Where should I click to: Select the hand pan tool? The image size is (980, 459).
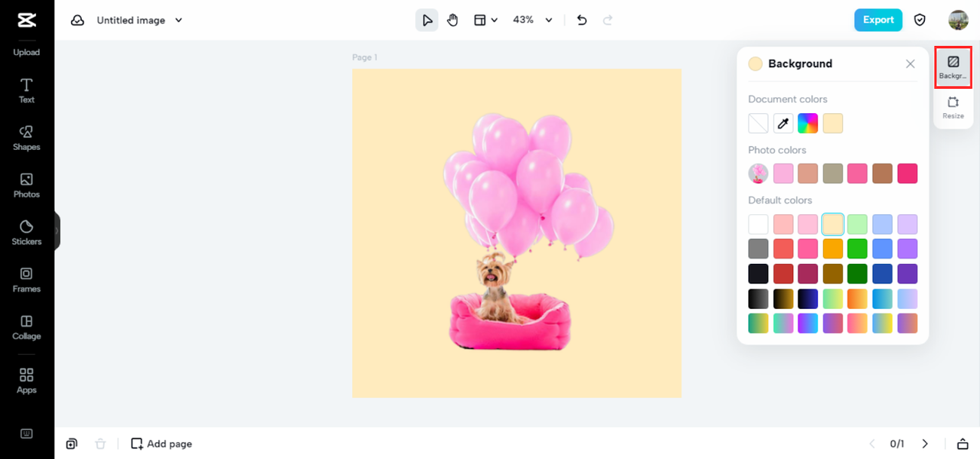click(x=452, y=20)
